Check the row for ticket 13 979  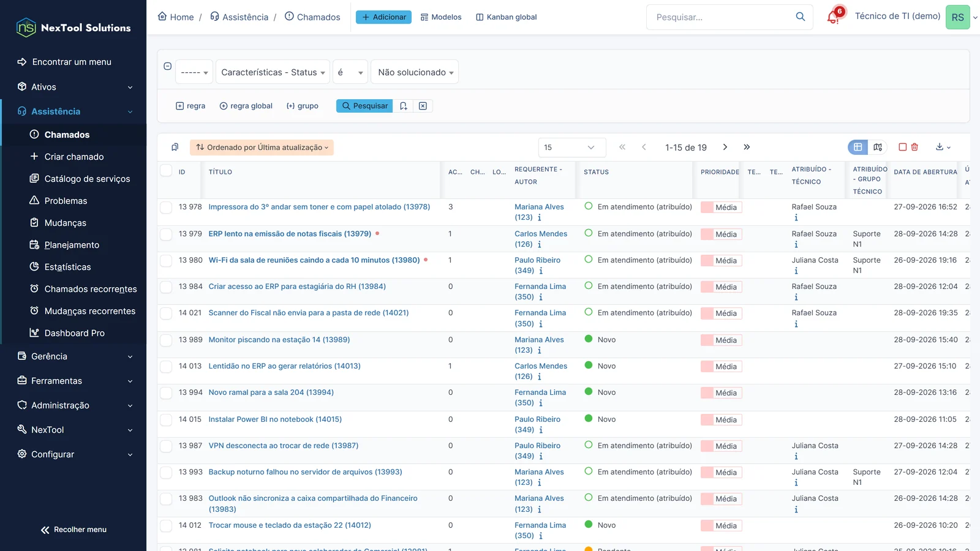(x=166, y=234)
